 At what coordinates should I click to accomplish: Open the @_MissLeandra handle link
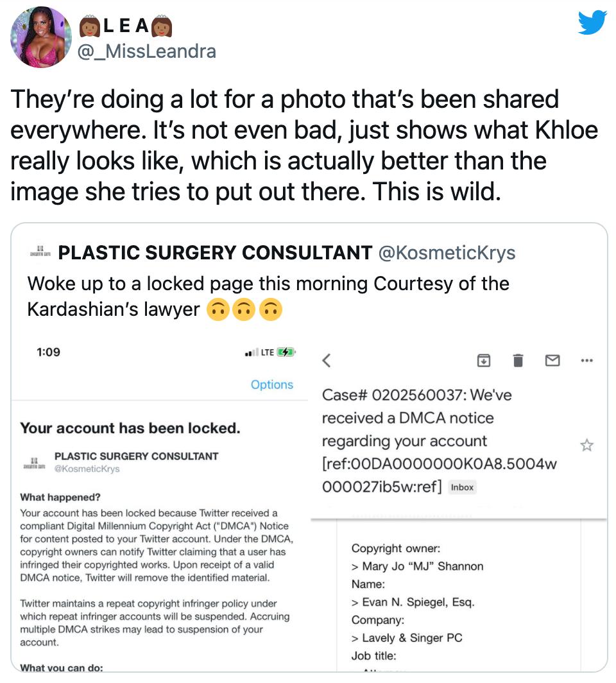pos(146,51)
